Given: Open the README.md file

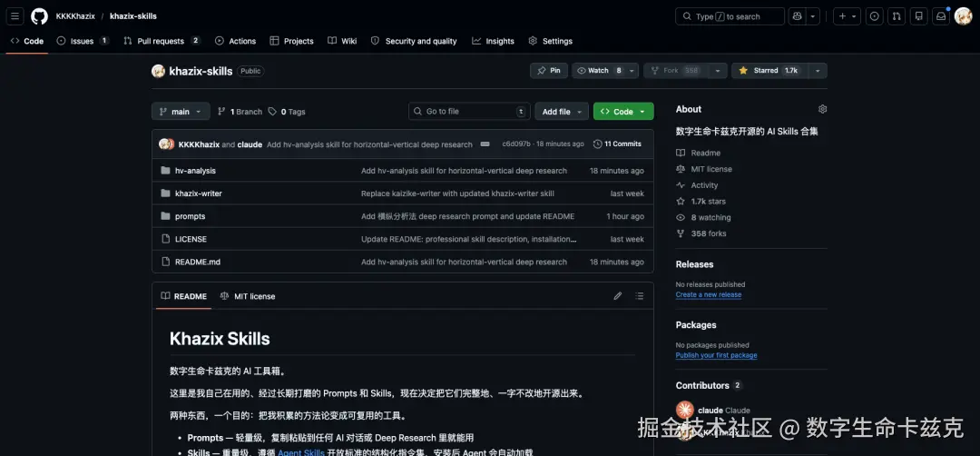Looking at the screenshot, I should pyautogui.click(x=198, y=263).
